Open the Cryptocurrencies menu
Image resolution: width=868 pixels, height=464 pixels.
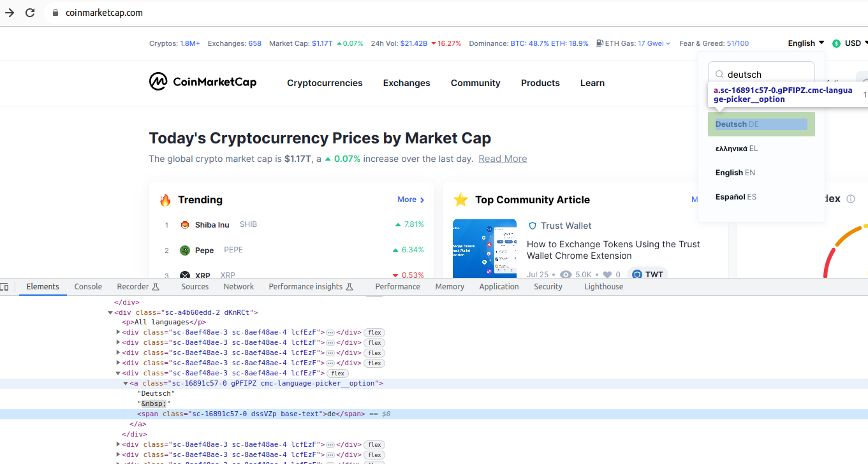pyautogui.click(x=325, y=83)
